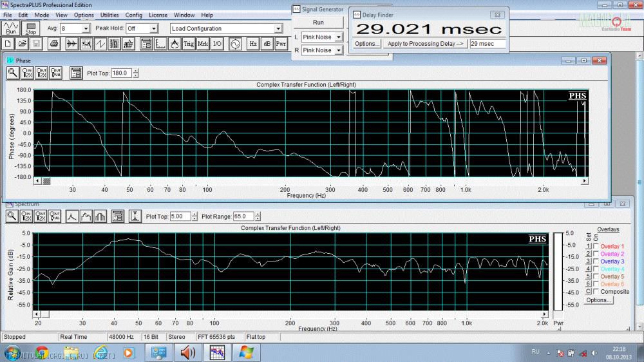Open the signal generator sine-wave icon
The width and height of the screenshot is (644, 362).
[235, 44]
